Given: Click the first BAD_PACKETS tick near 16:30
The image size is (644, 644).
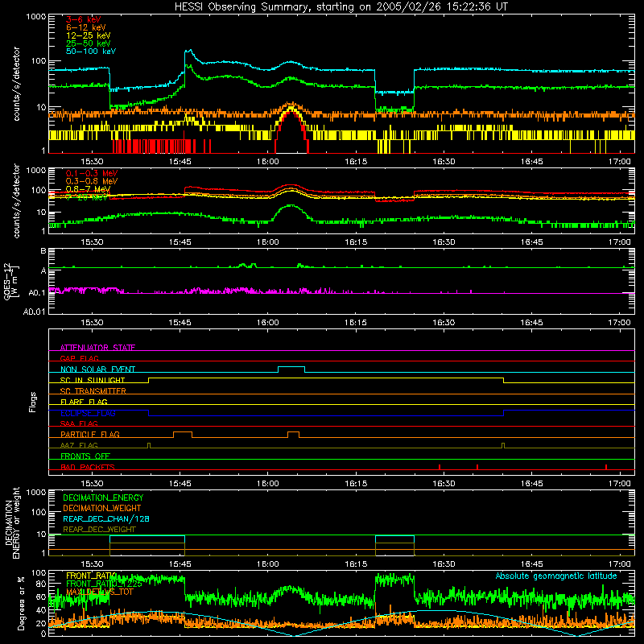Looking at the screenshot, I should coord(440,467).
